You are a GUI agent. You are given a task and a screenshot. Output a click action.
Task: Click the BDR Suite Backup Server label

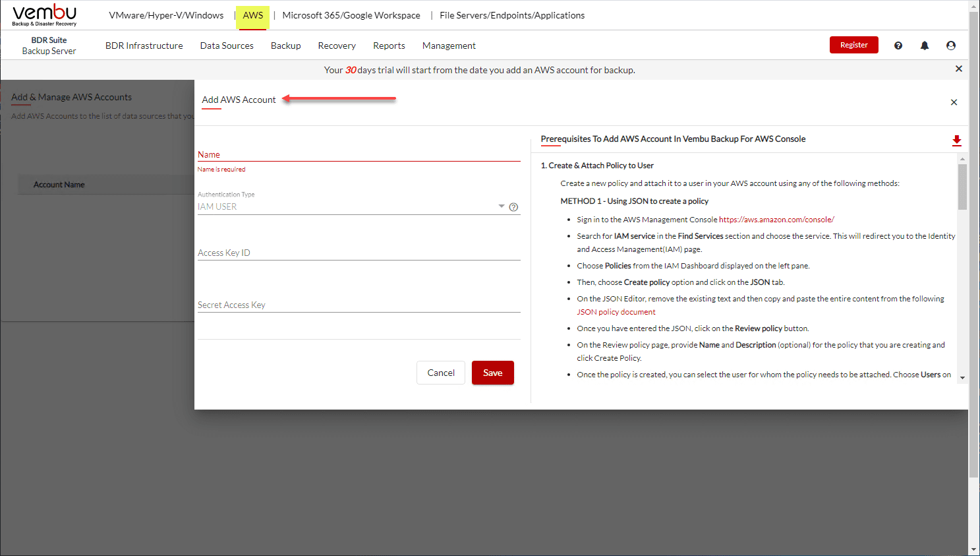point(49,46)
